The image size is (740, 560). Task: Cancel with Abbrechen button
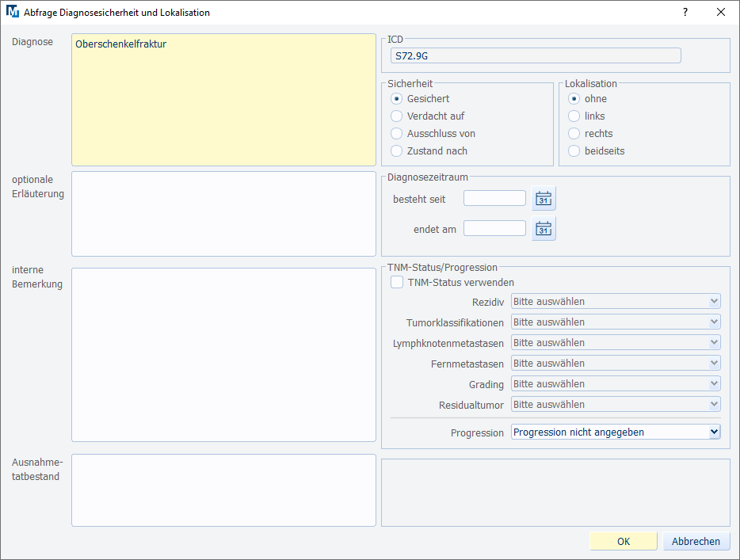(x=696, y=541)
